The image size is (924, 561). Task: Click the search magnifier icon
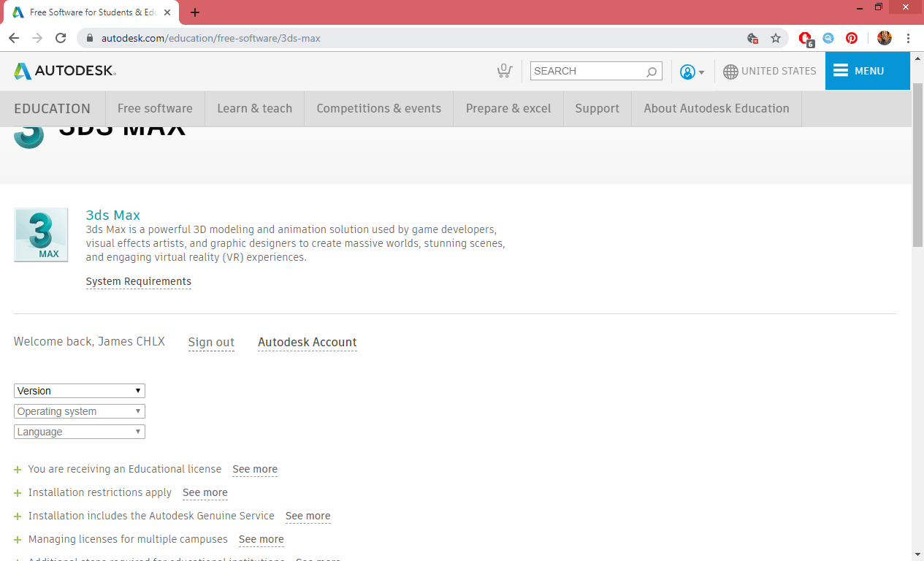652,72
